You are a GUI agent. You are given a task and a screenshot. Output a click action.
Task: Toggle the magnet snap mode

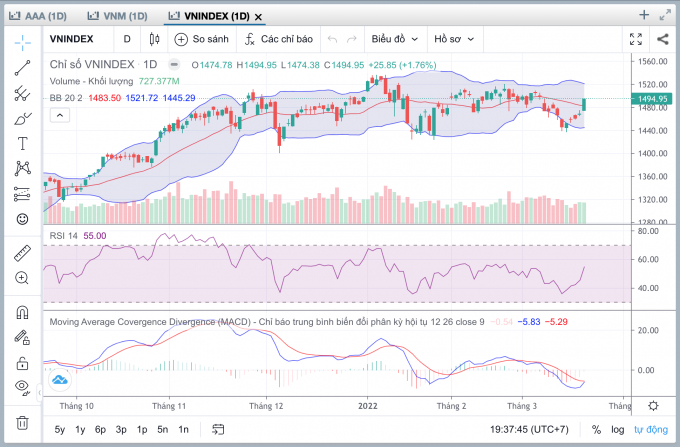pyautogui.click(x=22, y=312)
